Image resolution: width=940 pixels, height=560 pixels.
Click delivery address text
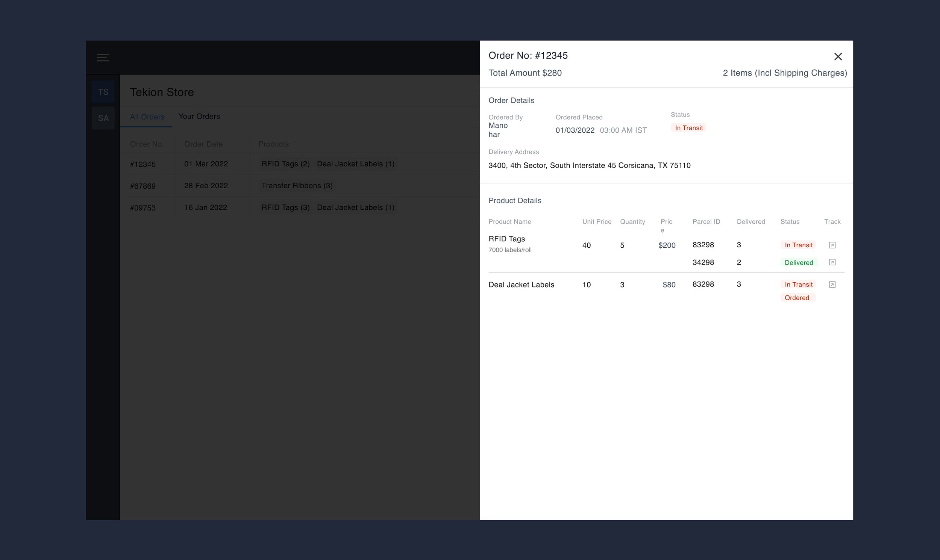(x=589, y=165)
